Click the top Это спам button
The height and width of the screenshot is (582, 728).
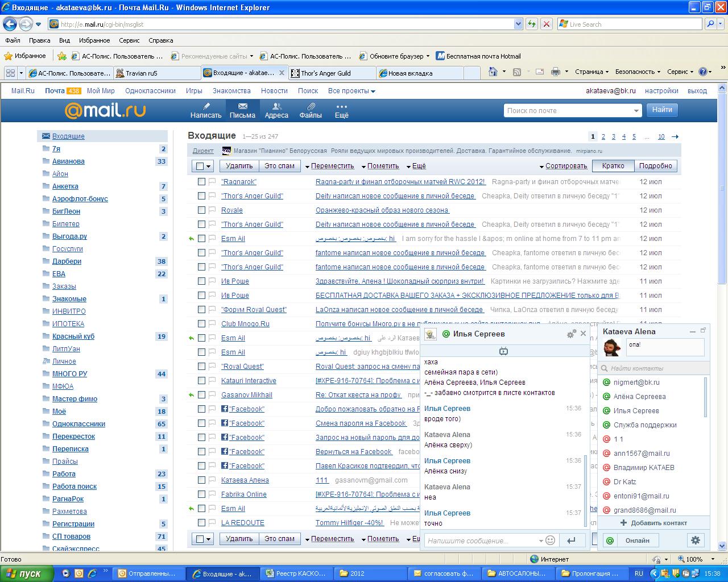coord(279,166)
